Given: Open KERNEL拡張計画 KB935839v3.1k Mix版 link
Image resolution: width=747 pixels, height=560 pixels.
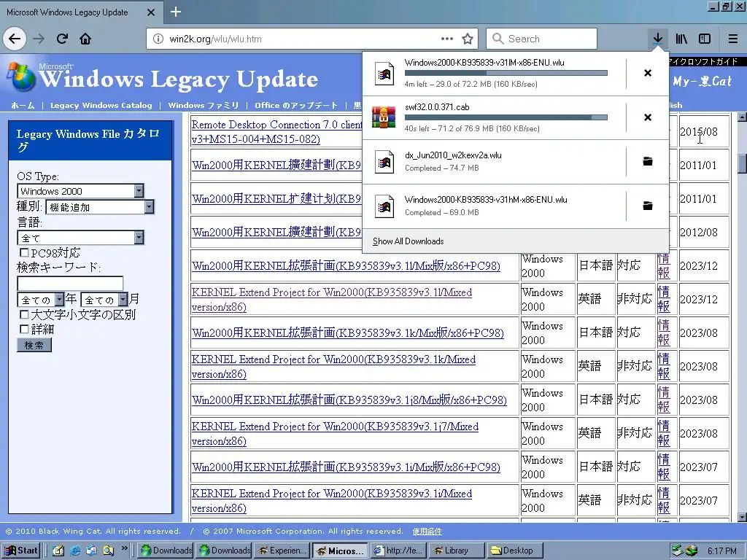Looking at the screenshot, I should point(347,332).
